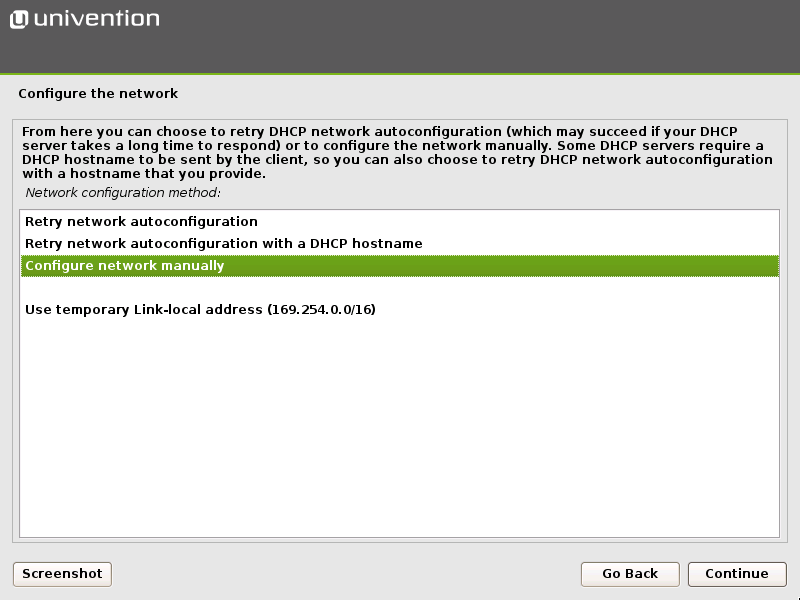The image size is (800, 600).
Task: Click the 'u' symbol in the Univention logo
Action: [19, 17]
